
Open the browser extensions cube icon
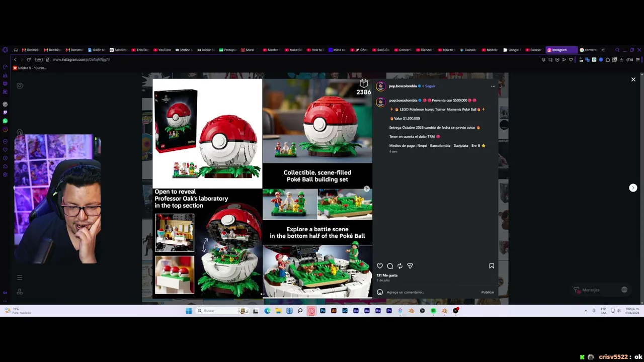(608, 60)
